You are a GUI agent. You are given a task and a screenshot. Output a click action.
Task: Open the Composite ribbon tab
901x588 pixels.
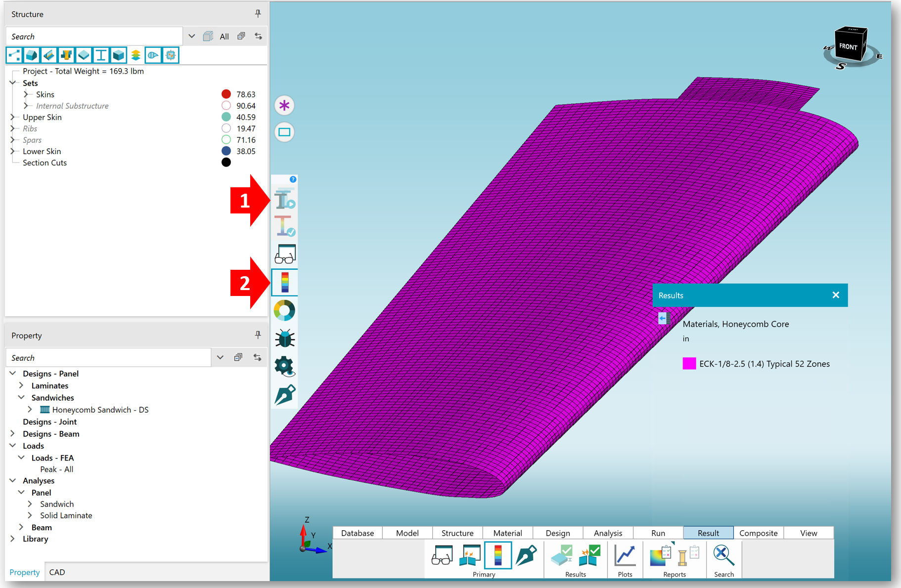759,533
